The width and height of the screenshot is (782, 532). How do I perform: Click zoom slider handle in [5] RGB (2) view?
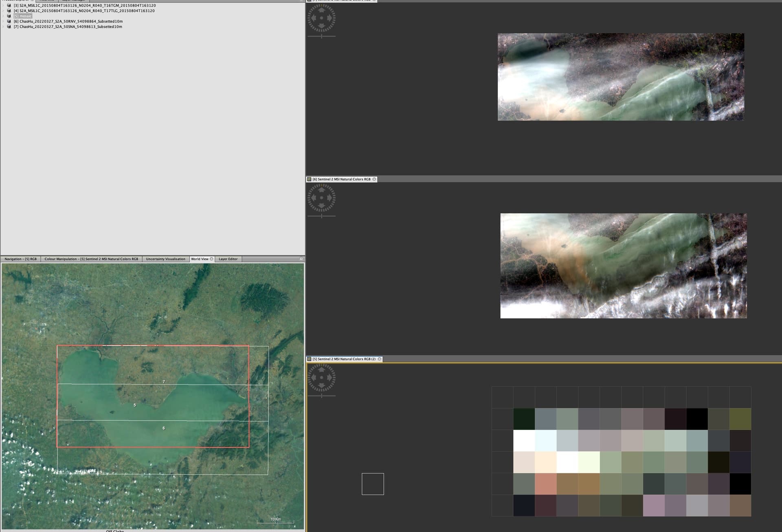322,396
